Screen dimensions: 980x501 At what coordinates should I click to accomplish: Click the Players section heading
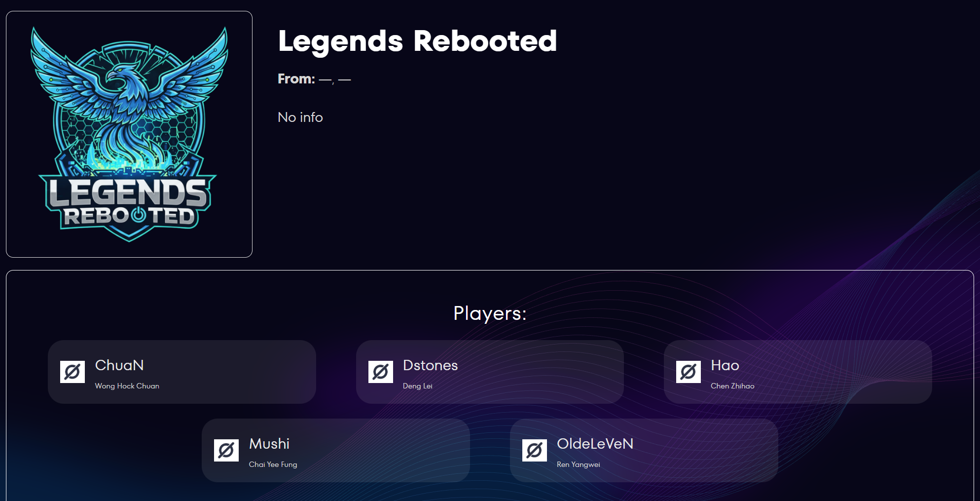[x=490, y=313]
